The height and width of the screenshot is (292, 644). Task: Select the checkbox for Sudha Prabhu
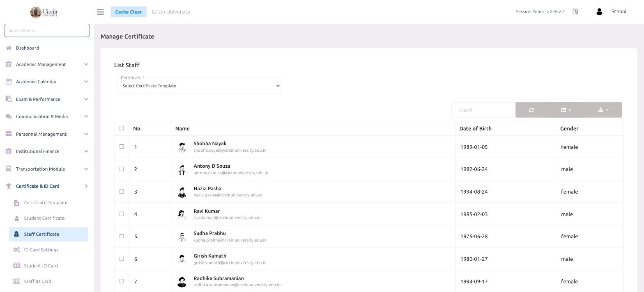tap(122, 236)
